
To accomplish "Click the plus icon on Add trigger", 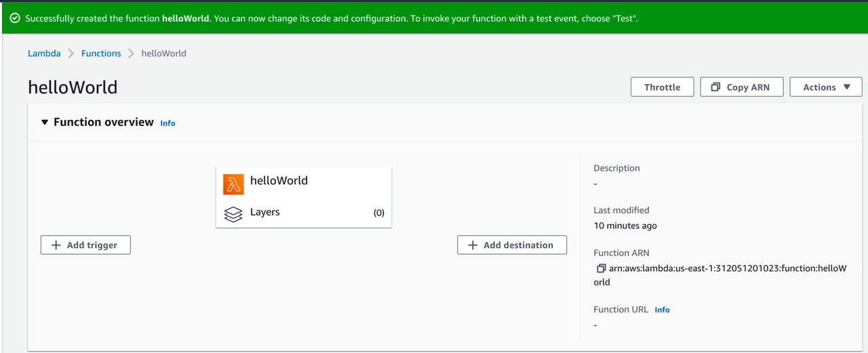I will point(56,245).
